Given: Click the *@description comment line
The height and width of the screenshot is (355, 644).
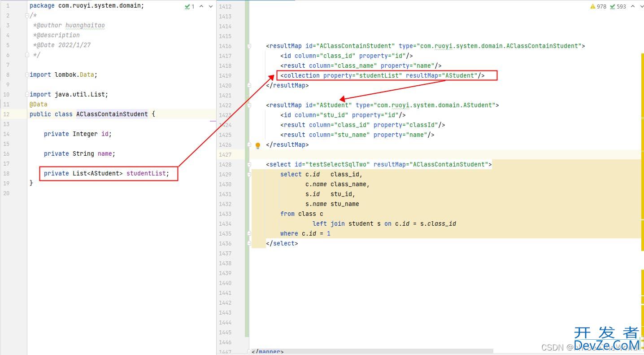Looking at the screenshot, I should [57, 35].
